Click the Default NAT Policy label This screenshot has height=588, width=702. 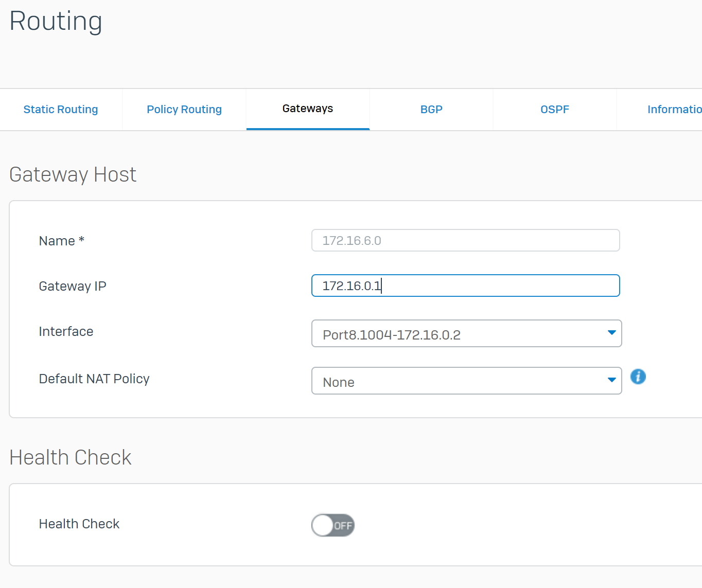[x=94, y=379]
